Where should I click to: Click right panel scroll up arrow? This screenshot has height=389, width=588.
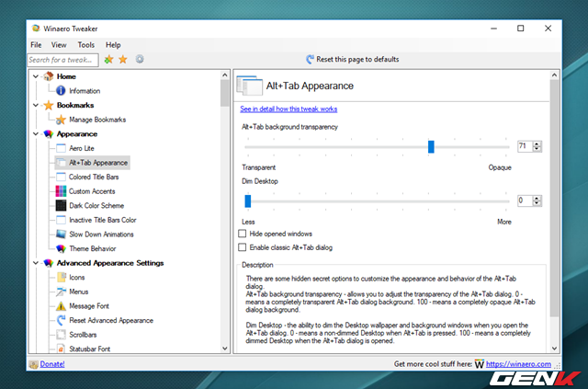[x=554, y=75]
